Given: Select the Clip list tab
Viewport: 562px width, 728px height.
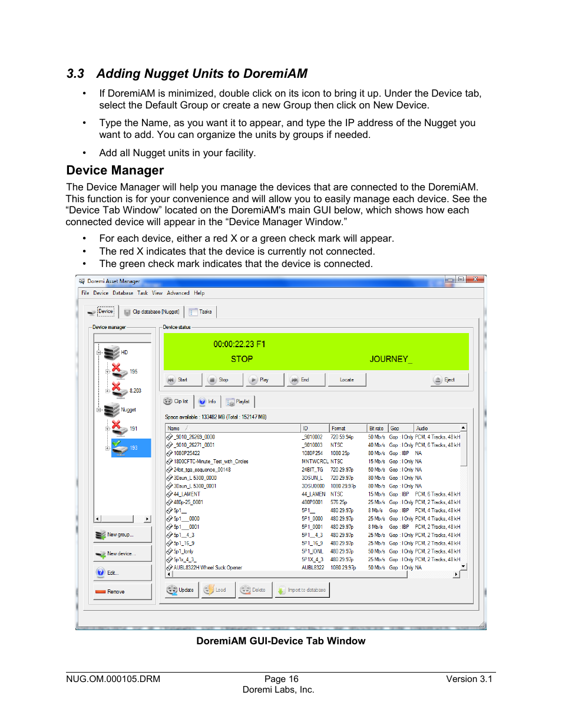Looking at the screenshot, I should (x=176, y=401).
